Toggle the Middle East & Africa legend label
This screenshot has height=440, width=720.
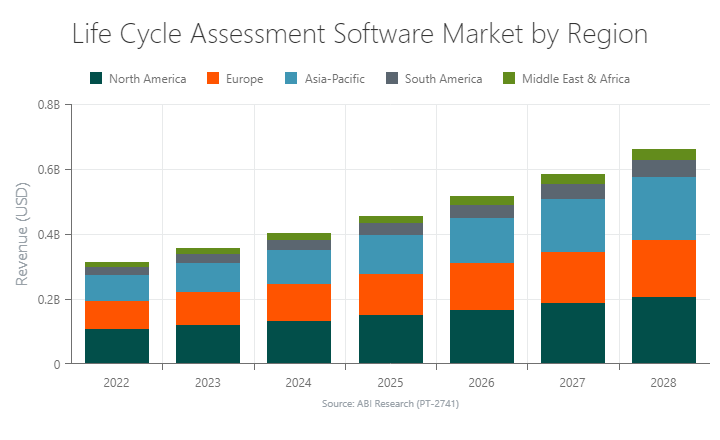click(x=576, y=79)
